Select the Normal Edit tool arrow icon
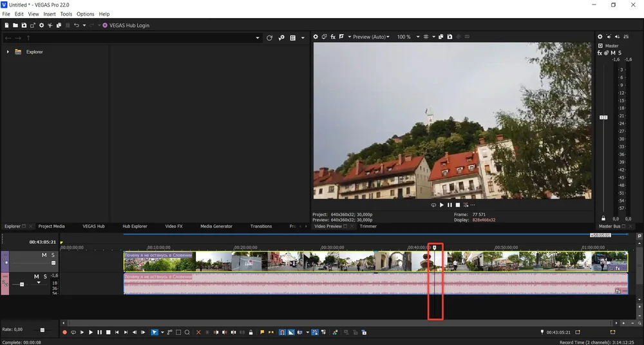The height and width of the screenshot is (345, 644). click(154, 332)
